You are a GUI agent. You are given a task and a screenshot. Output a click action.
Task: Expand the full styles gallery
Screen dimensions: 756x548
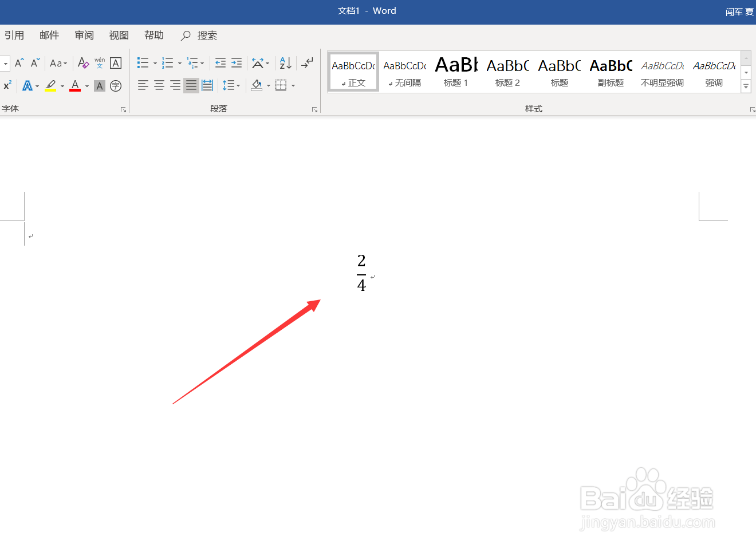[x=746, y=86]
